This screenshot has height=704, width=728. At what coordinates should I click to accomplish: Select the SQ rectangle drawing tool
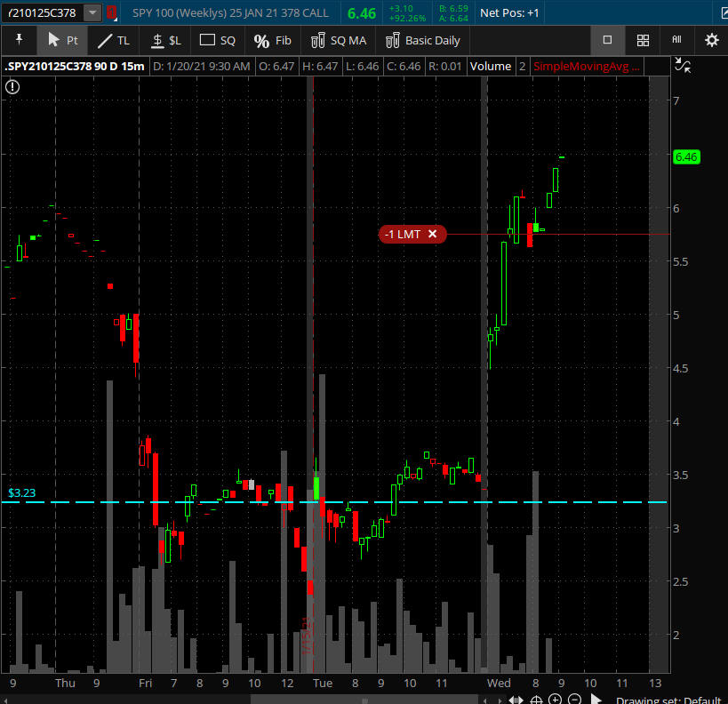coord(217,40)
